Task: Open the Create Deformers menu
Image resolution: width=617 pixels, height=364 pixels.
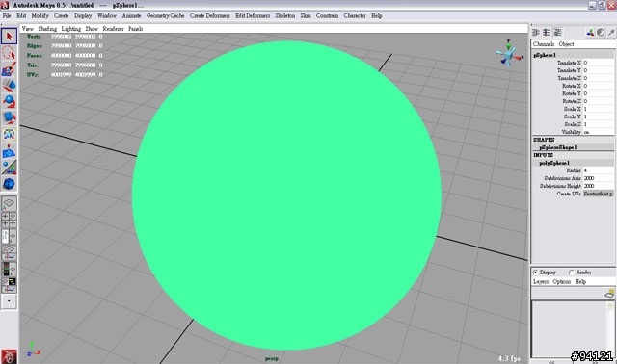Action: click(x=210, y=15)
